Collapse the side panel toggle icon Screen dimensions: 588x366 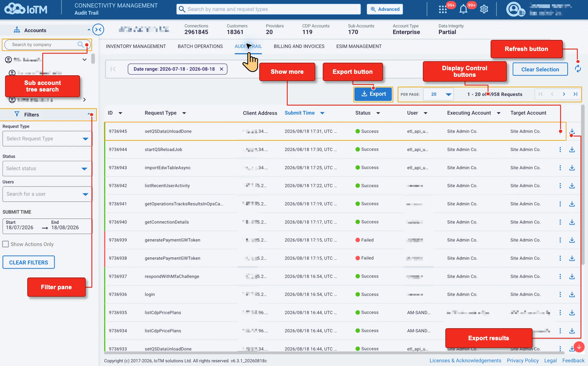click(x=98, y=29)
